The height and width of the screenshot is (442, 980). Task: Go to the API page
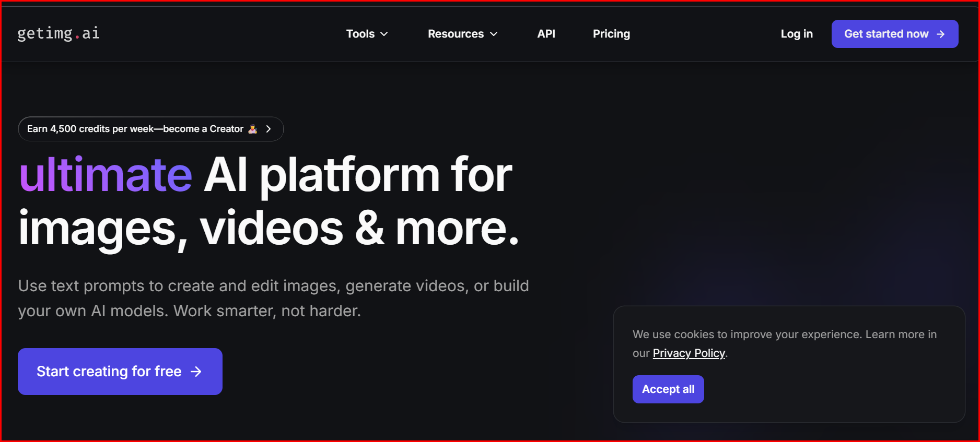pos(546,34)
